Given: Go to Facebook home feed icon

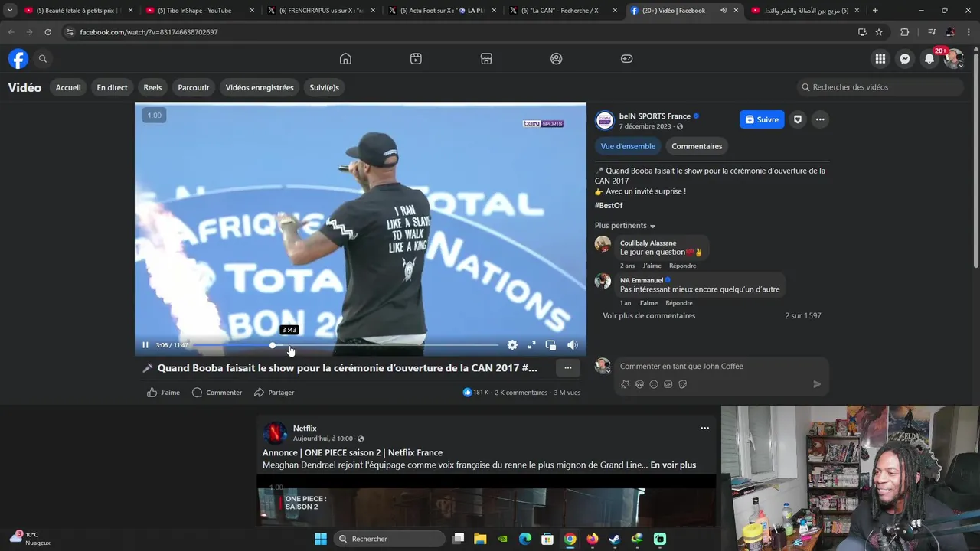Looking at the screenshot, I should point(345,59).
